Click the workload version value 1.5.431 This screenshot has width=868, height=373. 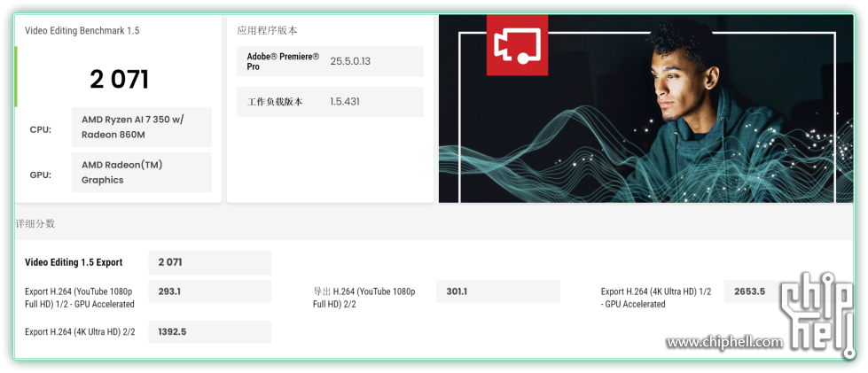pyautogui.click(x=344, y=102)
